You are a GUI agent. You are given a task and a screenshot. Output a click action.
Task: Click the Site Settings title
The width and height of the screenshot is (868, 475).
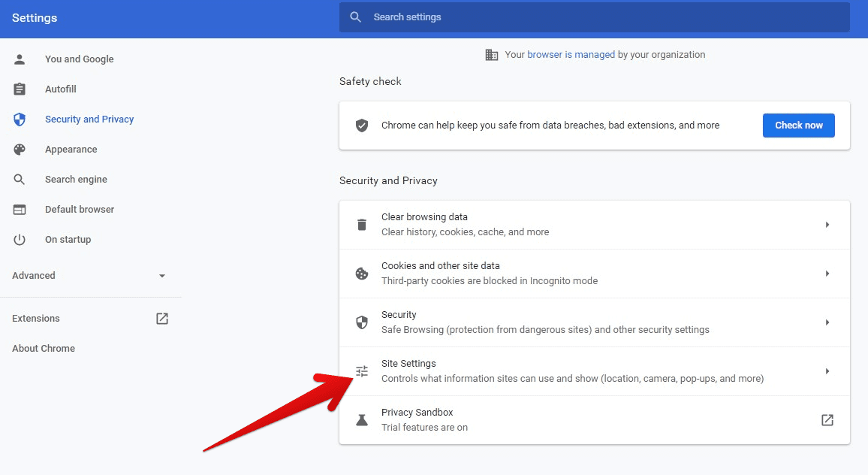[408, 364]
